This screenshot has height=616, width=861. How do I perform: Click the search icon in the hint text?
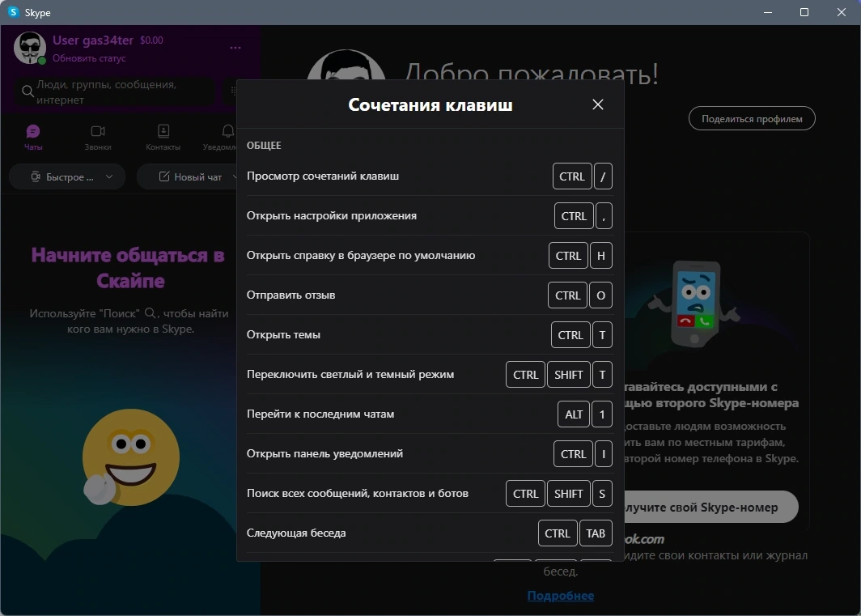[150, 313]
